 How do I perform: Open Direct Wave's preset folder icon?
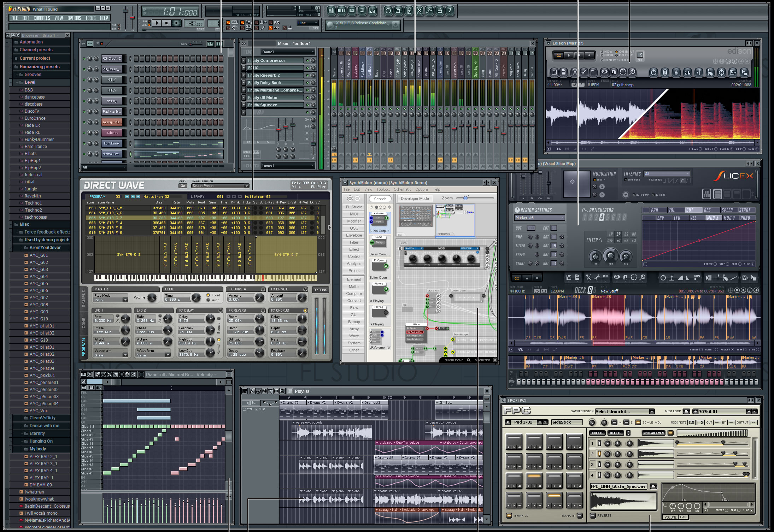183,186
